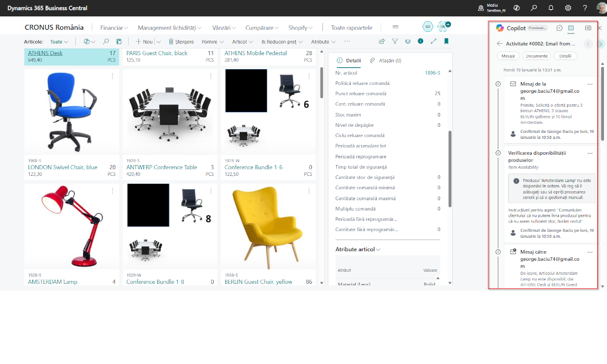Toggle the bookmark icon on the toolbar
Image resolution: width=607 pixels, height=364 pixels.
click(x=447, y=41)
